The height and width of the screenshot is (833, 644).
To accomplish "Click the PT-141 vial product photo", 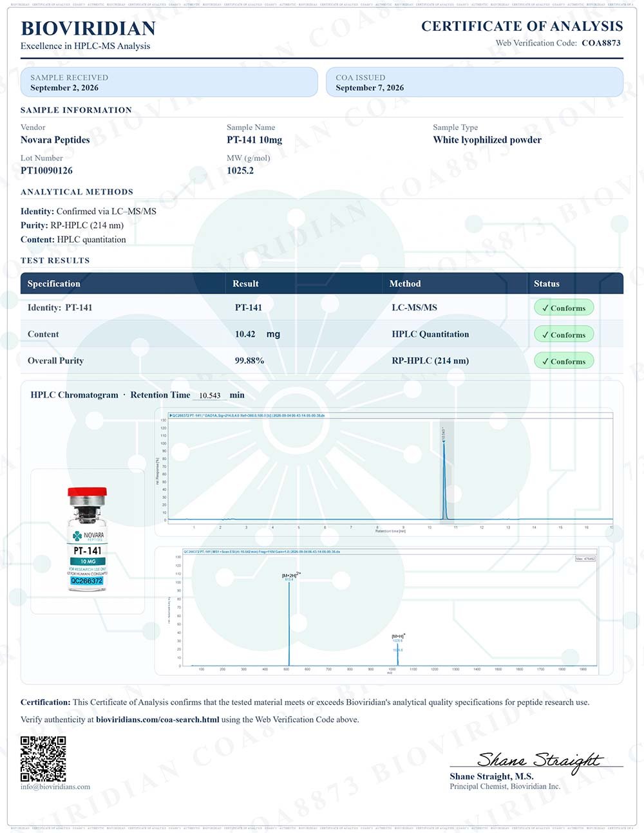I will tap(88, 539).
